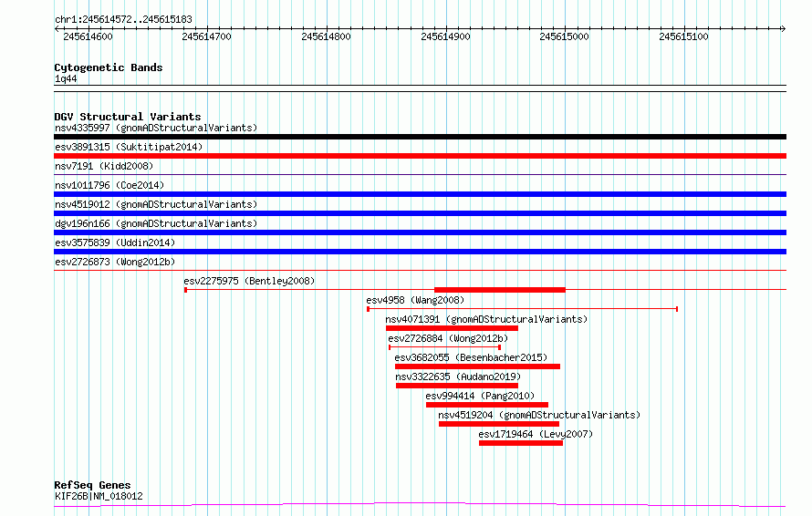812x516 pixels.
Task: Click ruler position 245615000
Action: pyautogui.click(x=565, y=36)
